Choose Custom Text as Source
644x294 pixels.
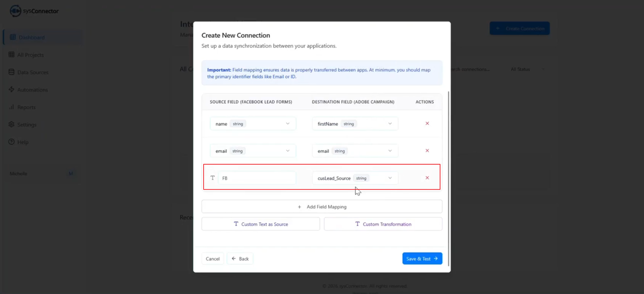pyautogui.click(x=261, y=224)
